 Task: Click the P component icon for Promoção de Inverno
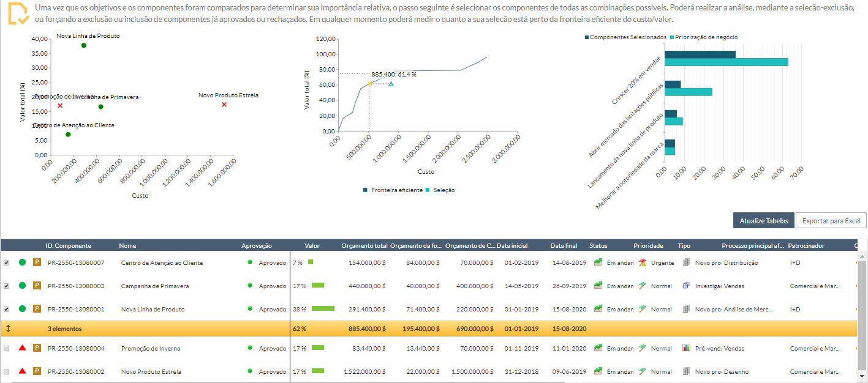[x=37, y=348]
